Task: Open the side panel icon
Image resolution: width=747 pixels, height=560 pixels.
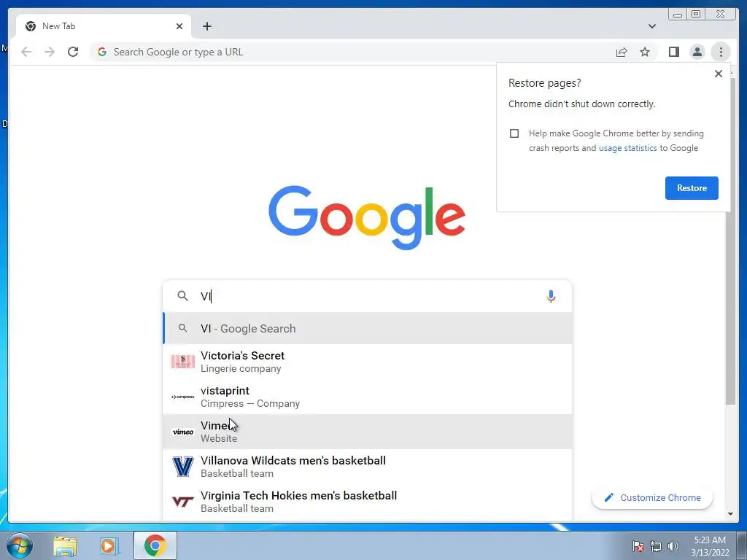Action: [673, 52]
